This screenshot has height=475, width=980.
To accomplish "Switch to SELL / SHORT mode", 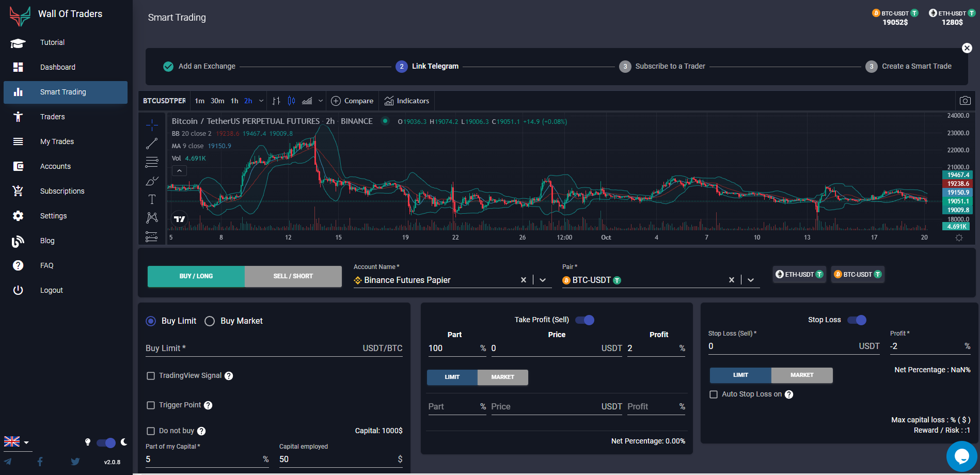I will pos(293,276).
